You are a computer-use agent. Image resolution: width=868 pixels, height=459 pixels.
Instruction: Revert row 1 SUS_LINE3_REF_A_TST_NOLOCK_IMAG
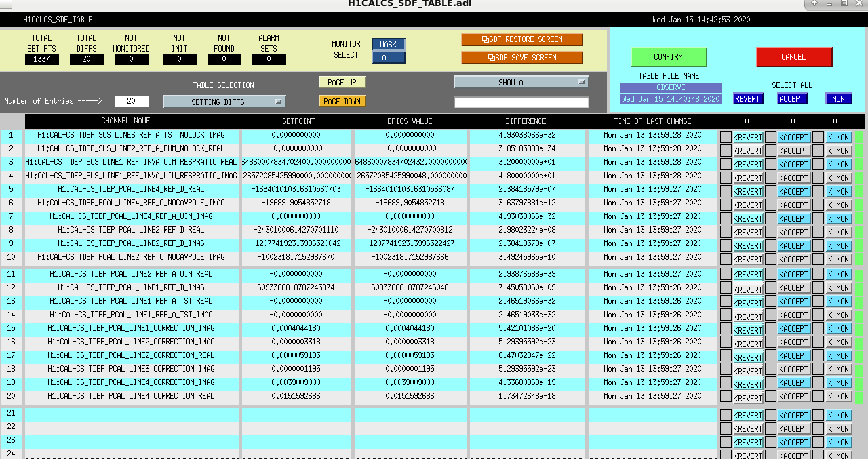coord(748,137)
